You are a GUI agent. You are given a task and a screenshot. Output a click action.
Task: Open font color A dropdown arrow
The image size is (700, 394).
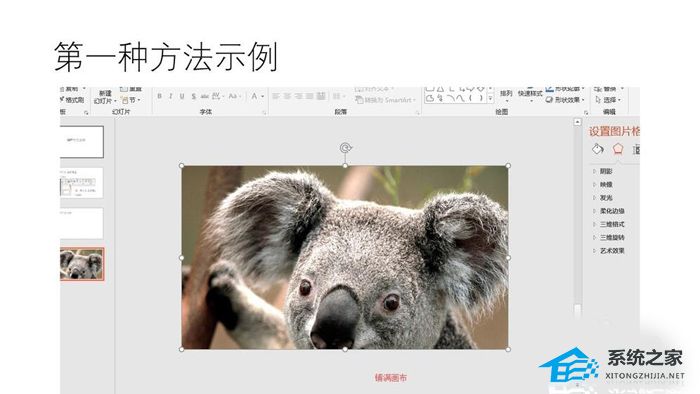pos(262,96)
